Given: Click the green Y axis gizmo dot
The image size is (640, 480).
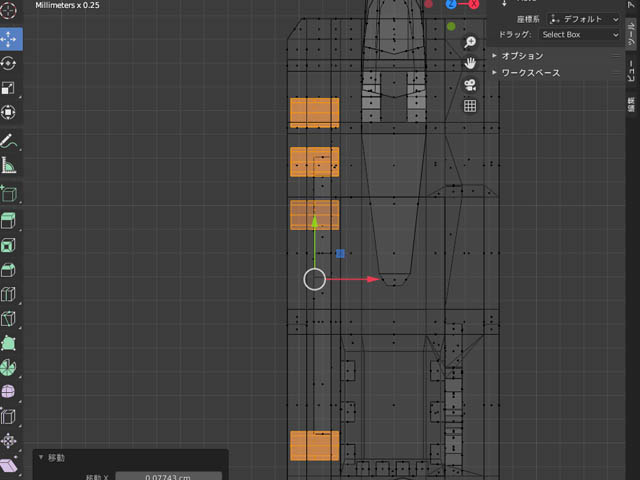Looking at the screenshot, I should click(451, 27).
